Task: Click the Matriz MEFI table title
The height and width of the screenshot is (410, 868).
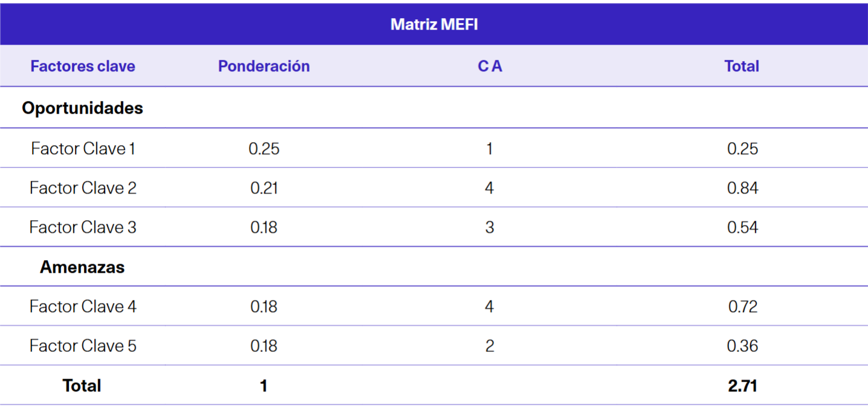Action: (x=434, y=25)
